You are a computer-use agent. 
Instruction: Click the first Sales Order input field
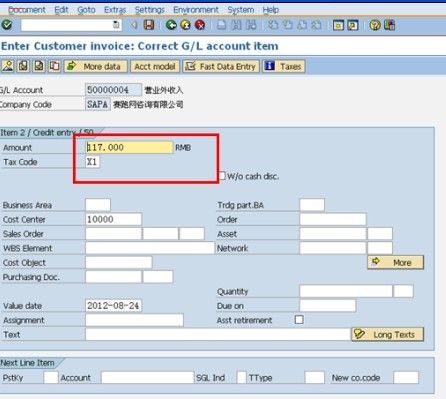pyautogui.click(x=114, y=233)
